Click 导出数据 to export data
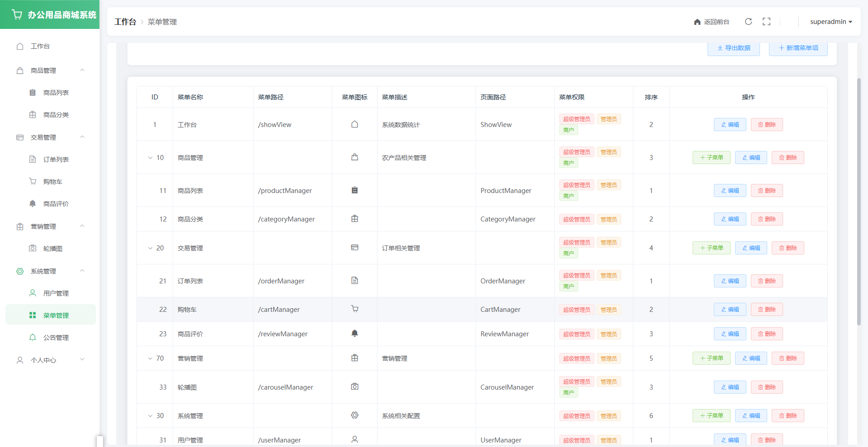868x447 pixels. (733, 48)
